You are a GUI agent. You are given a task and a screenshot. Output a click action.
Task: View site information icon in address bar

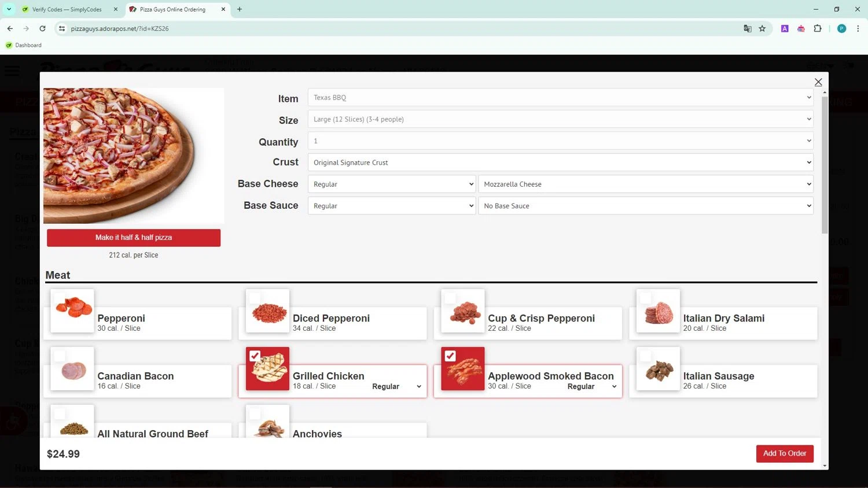click(x=62, y=28)
